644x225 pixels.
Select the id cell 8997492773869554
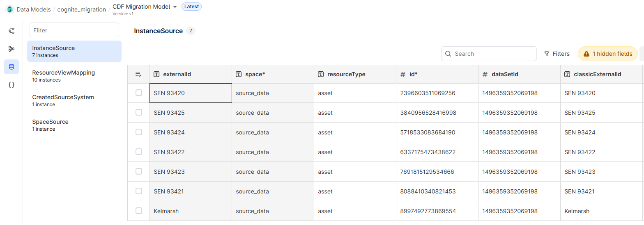coord(437,211)
